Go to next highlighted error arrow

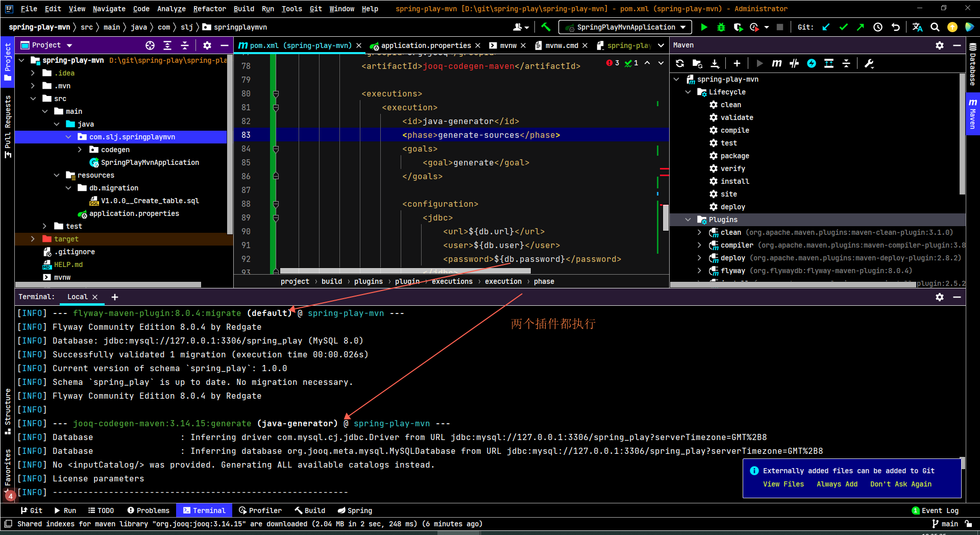pyautogui.click(x=661, y=63)
